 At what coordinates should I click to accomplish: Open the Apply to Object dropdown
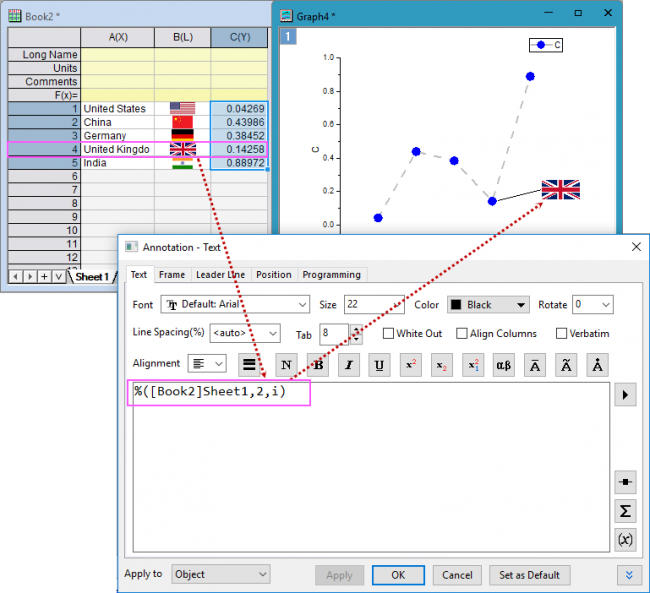[221, 574]
